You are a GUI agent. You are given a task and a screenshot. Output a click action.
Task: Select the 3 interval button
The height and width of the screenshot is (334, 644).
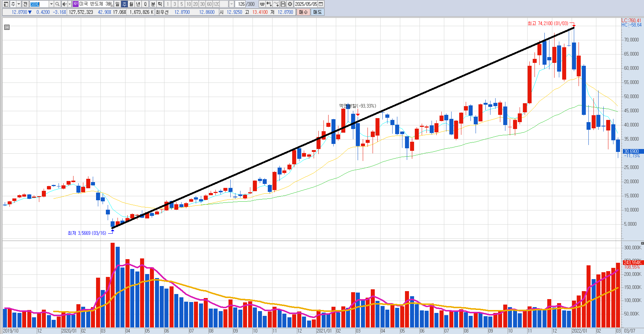175,4
